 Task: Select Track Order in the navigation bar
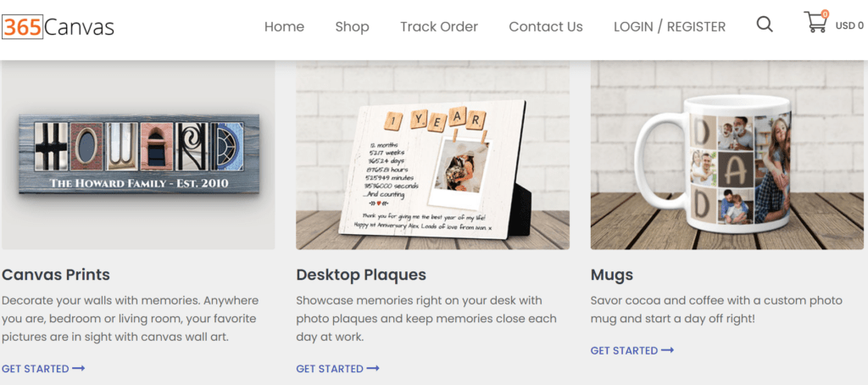pos(439,26)
